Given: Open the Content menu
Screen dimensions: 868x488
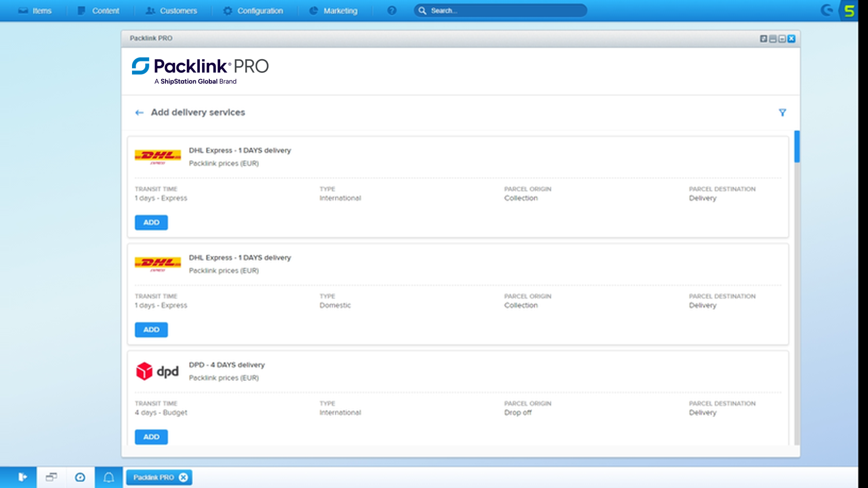Looking at the screenshot, I should pos(99,11).
